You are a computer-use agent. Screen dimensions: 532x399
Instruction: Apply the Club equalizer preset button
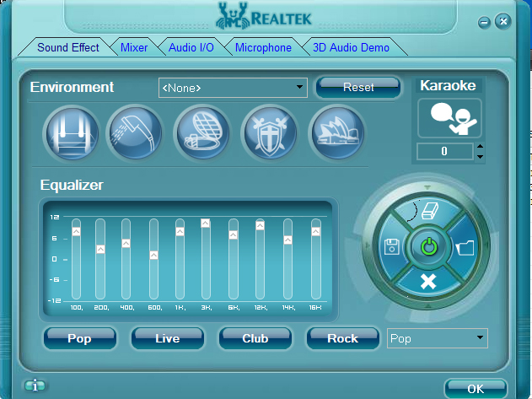click(255, 338)
